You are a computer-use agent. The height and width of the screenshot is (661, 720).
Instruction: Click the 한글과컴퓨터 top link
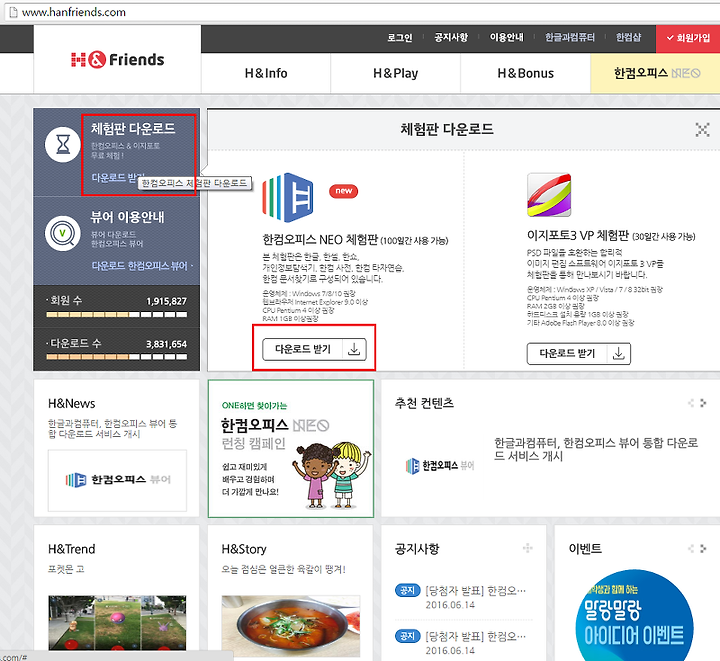(x=570, y=38)
